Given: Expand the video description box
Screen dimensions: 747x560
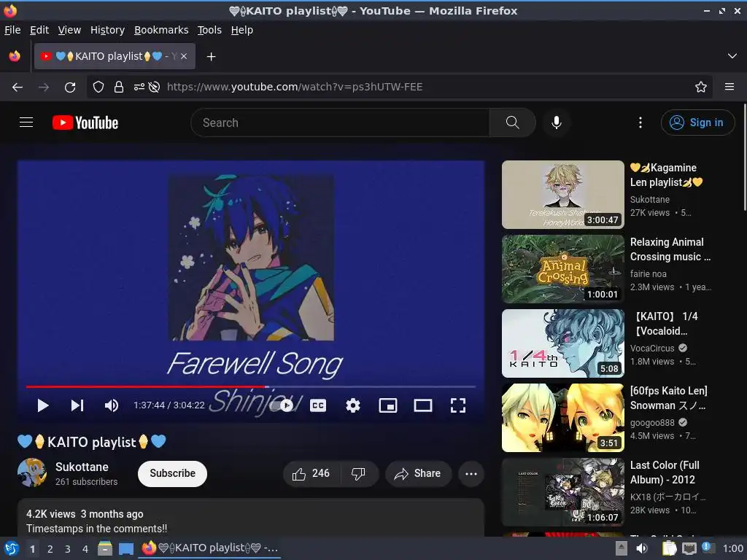Looking at the screenshot, I should point(251,518).
